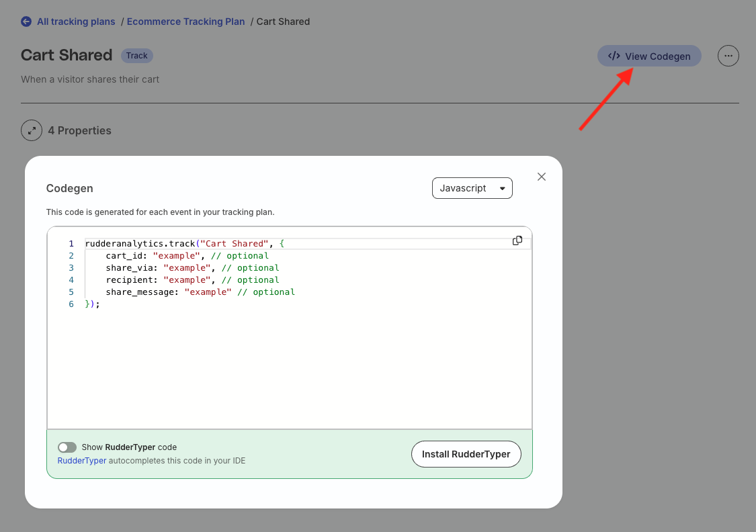The width and height of the screenshot is (756, 532).
Task: Click the Install RudderTyper button
Action: [x=466, y=454]
